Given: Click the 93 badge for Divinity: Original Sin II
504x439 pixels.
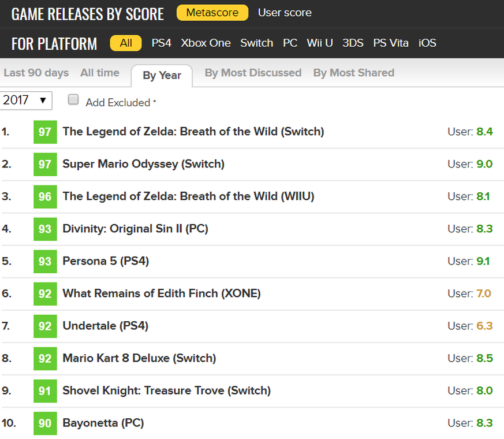Looking at the screenshot, I should point(45,229).
